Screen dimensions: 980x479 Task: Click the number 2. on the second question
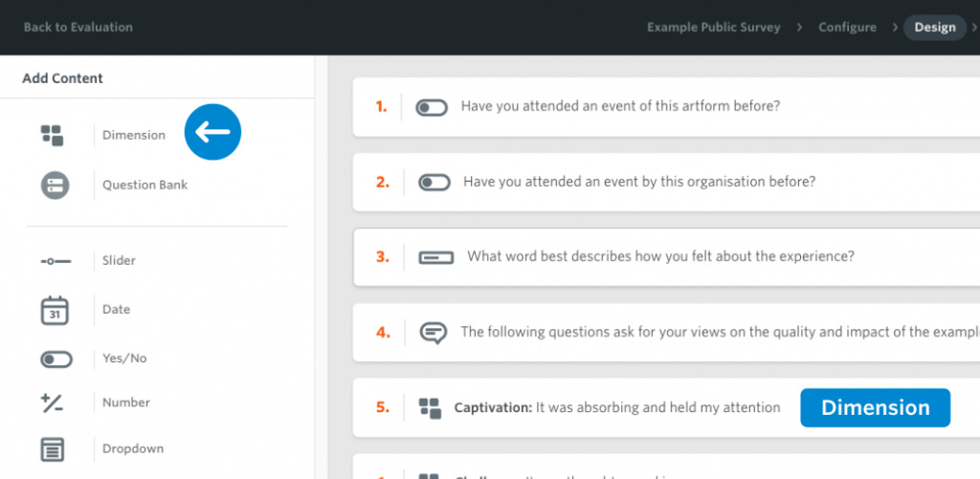click(383, 183)
